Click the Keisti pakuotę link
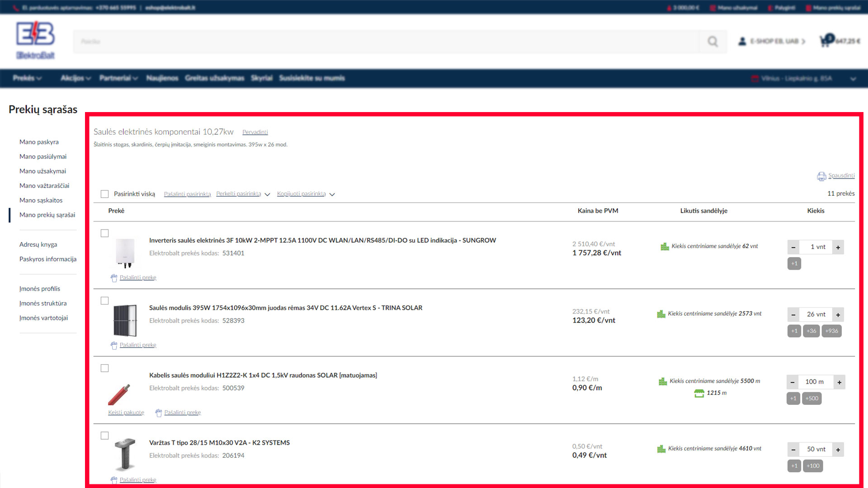868x488 pixels. pos(126,412)
